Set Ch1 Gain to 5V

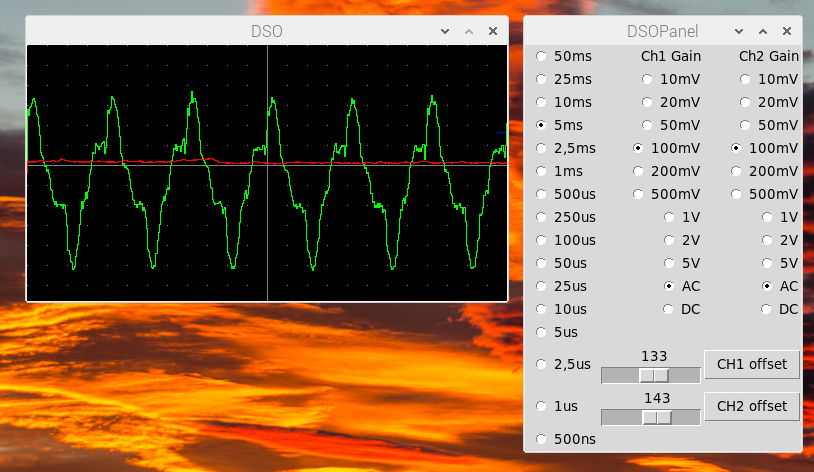click(682, 263)
